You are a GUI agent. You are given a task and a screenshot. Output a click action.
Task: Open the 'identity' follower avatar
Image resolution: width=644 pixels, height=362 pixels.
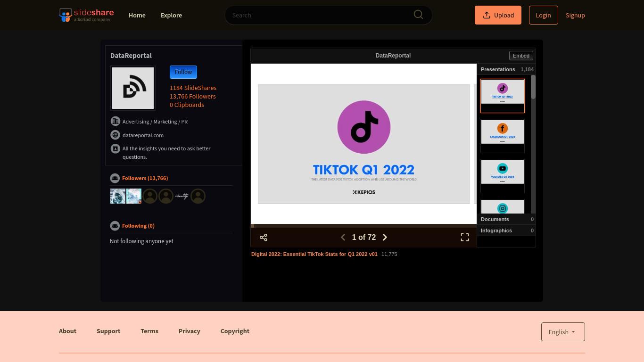coord(182,196)
